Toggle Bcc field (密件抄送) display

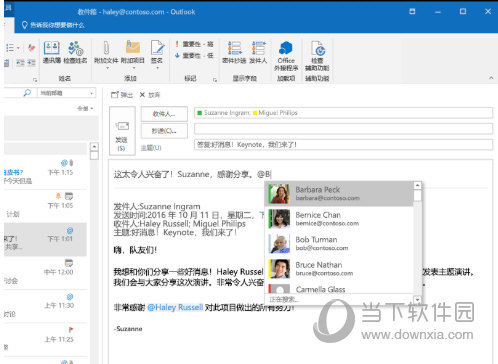point(234,52)
